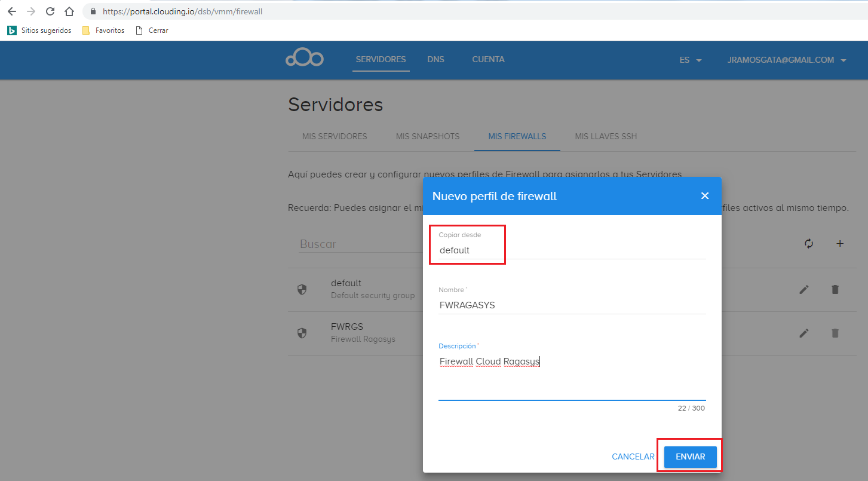Open the pencil icon to edit FWRGS
Viewport: 868px width, 481px height.
804,333
